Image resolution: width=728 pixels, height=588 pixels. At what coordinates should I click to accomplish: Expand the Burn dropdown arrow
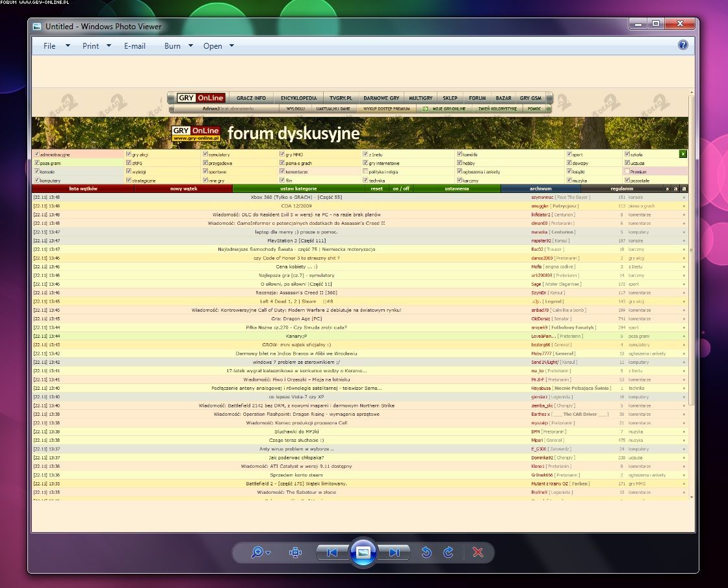click(190, 45)
